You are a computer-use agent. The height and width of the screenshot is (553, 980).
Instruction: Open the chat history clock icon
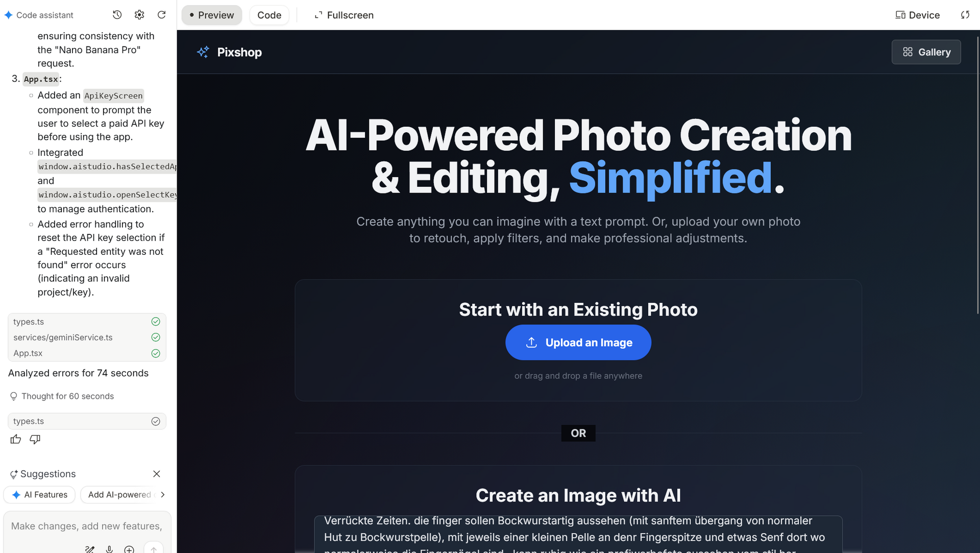point(117,15)
